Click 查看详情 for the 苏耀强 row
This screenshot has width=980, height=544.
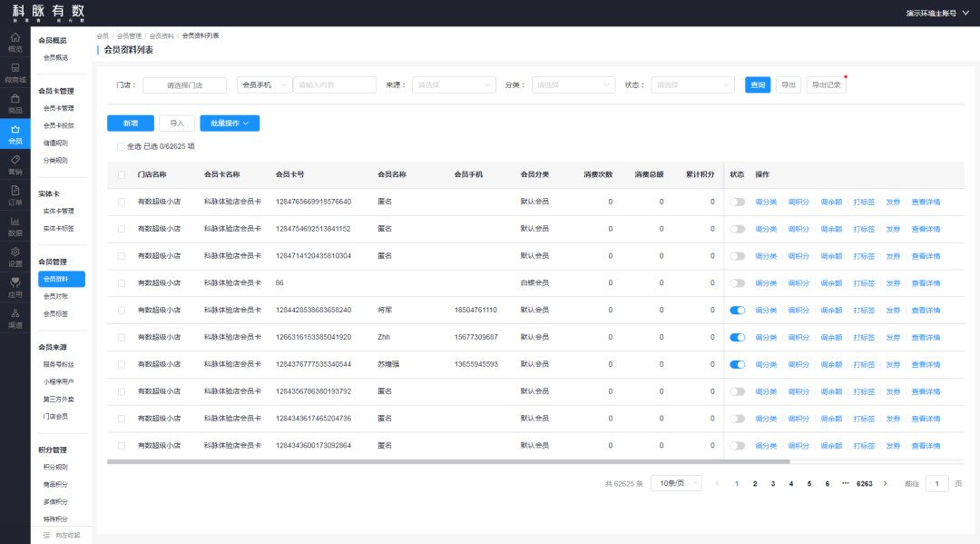(x=926, y=364)
